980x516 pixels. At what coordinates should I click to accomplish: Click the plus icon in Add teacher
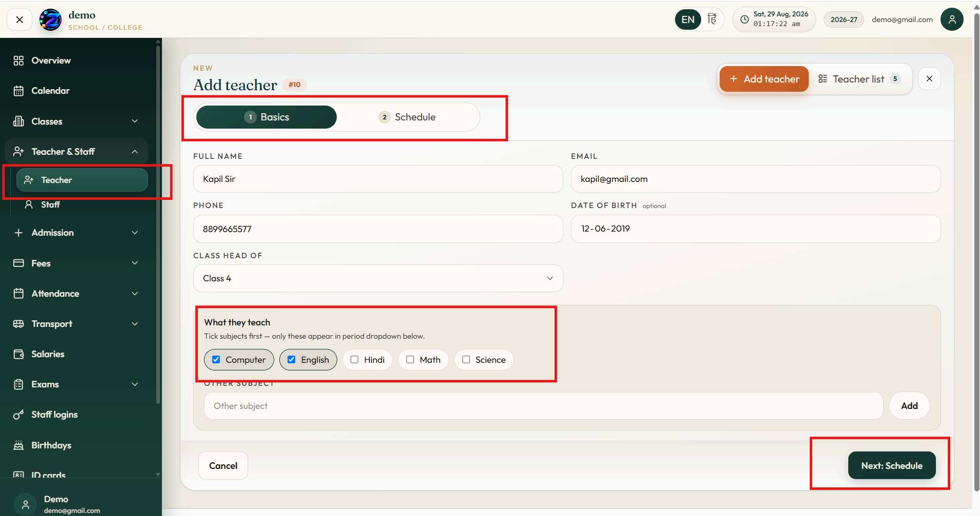pos(733,79)
